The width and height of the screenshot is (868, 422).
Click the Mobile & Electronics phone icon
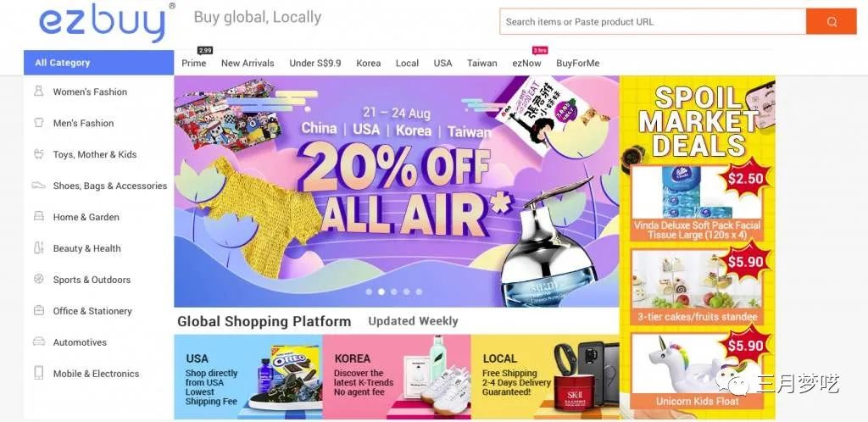click(38, 373)
